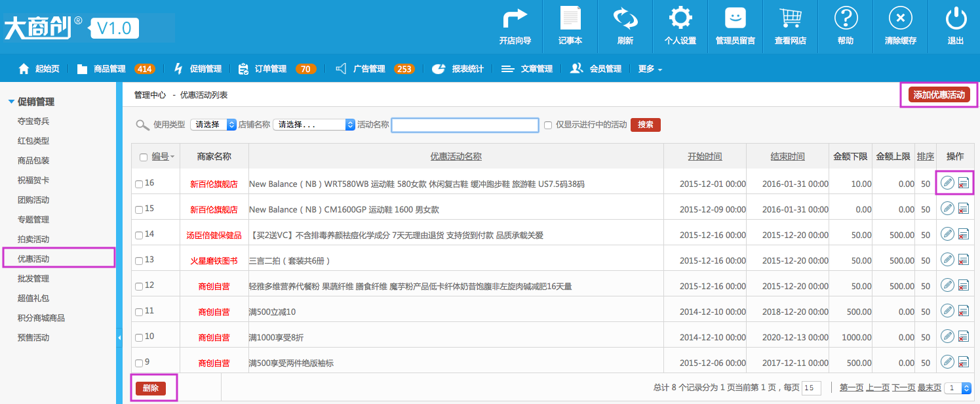980x404 pixels.
Task: Check the box for row 16
Action: [x=139, y=184]
